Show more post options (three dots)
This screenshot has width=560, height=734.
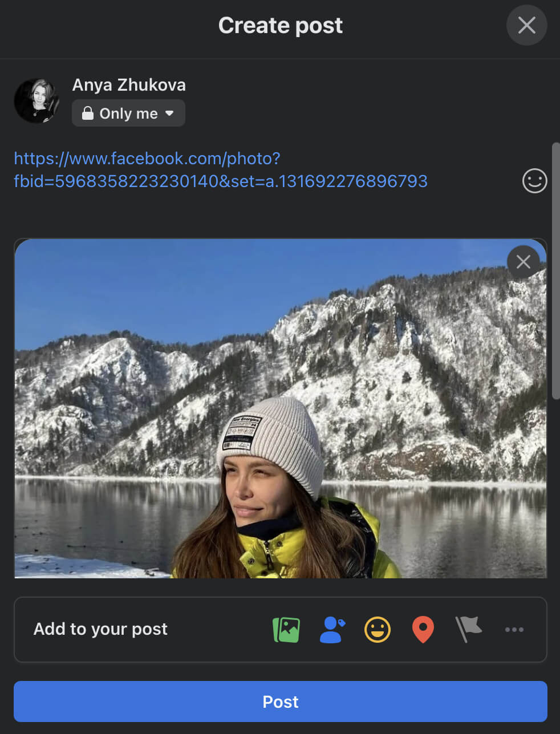[514, 630]
